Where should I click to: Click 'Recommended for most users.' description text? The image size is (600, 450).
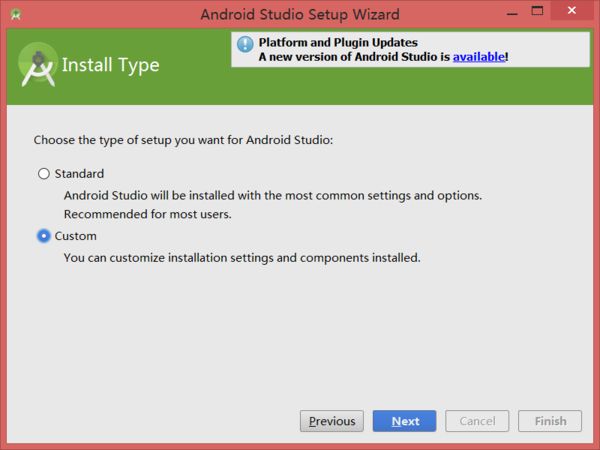coord(148,214)
